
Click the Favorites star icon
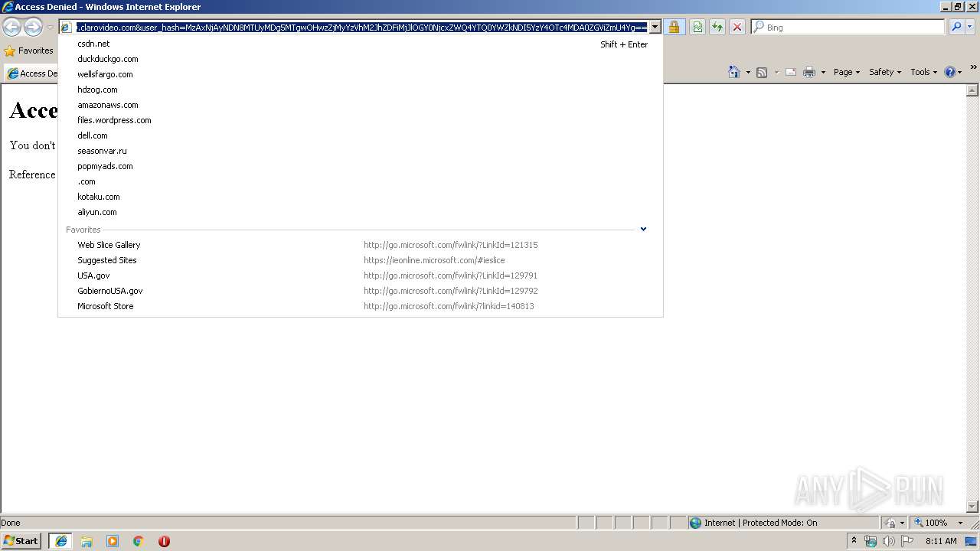pyautogui.click(x=9, y=51)
